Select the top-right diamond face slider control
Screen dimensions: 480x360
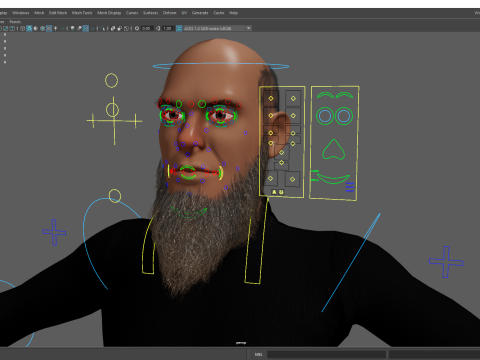coord(293,98)
